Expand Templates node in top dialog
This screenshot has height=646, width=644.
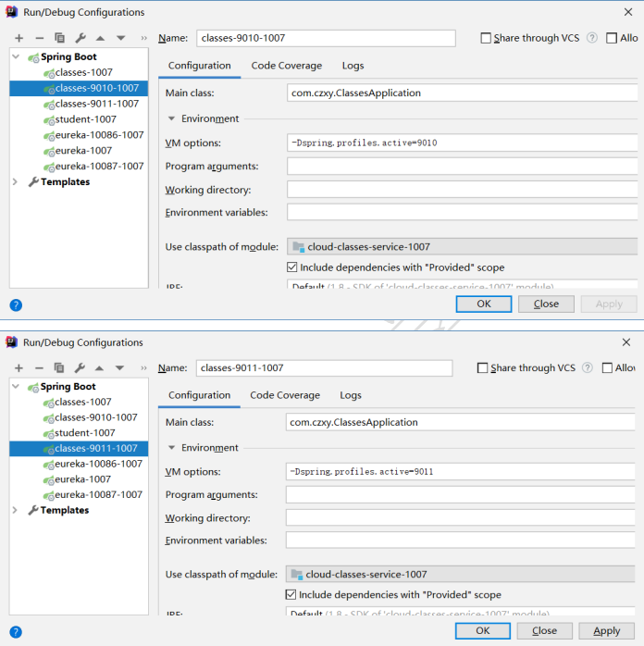click(15, 181)
